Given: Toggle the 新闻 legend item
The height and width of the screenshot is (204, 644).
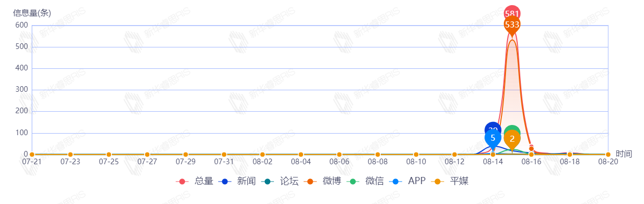Looking at the screenshot, I should tap(237, 181).
